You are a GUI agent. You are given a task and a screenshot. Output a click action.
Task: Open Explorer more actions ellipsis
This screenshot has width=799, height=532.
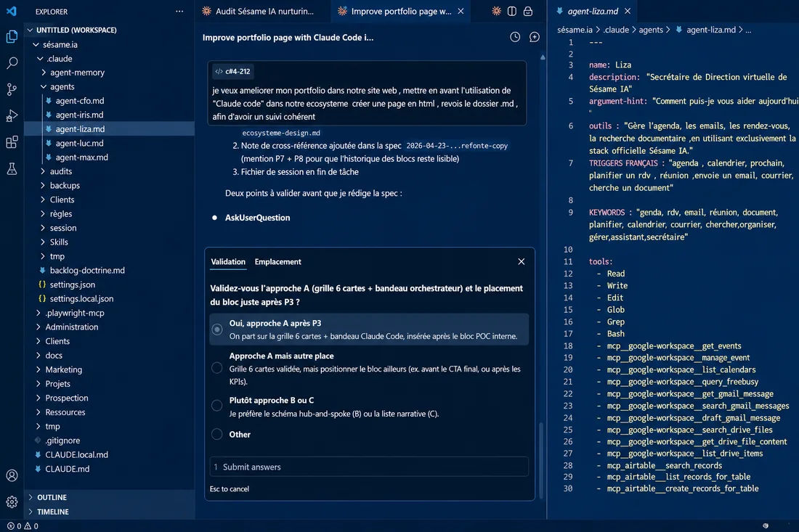(179, 11)
